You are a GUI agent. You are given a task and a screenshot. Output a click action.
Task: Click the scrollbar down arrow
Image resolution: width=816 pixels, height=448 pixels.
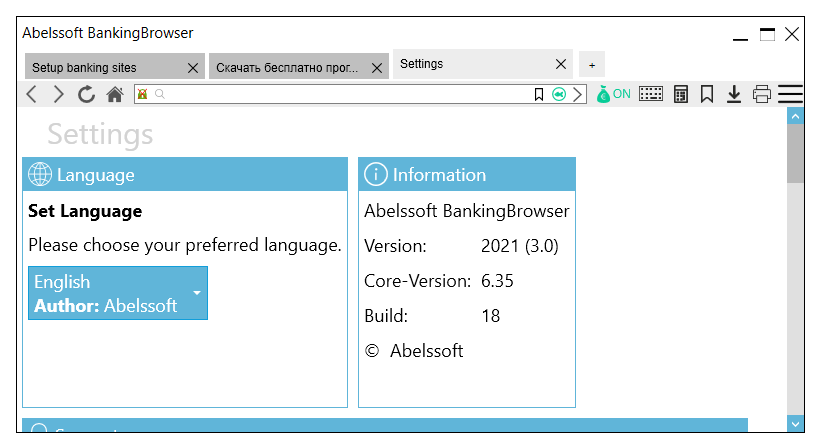coord(795,424)
